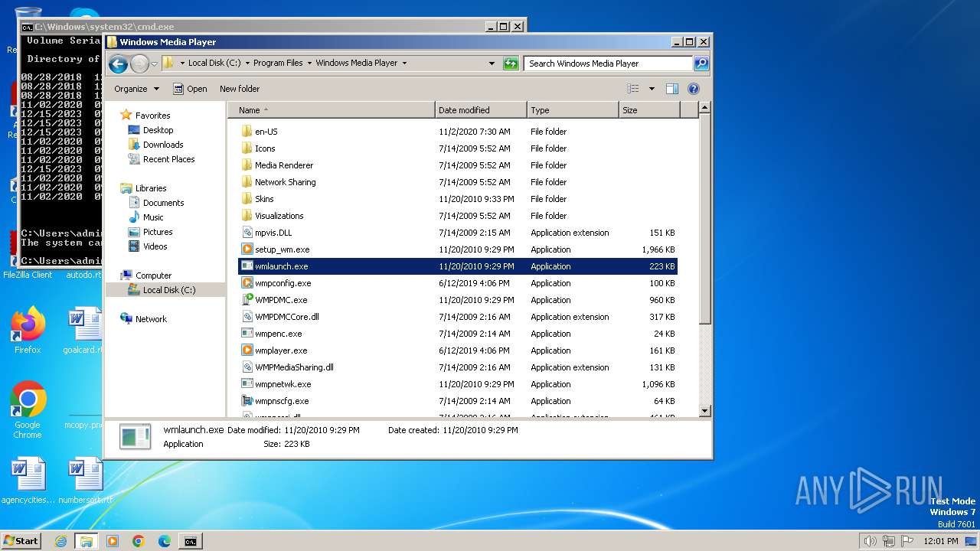Select the setup_wm.exe file
This screenshot has width=980, height=551.
pyautogui.click(x=282, y=249)
